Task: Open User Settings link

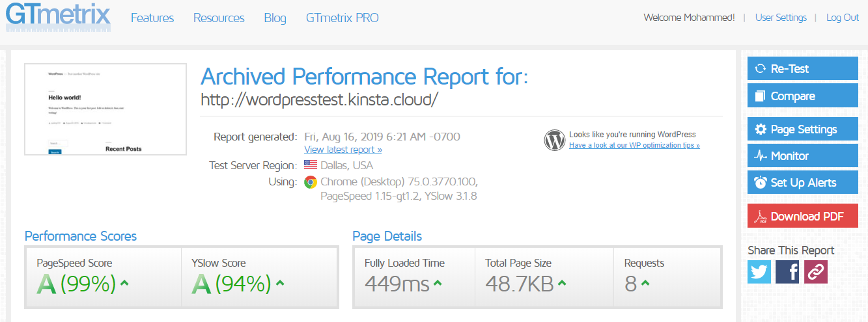Action: 781,18
